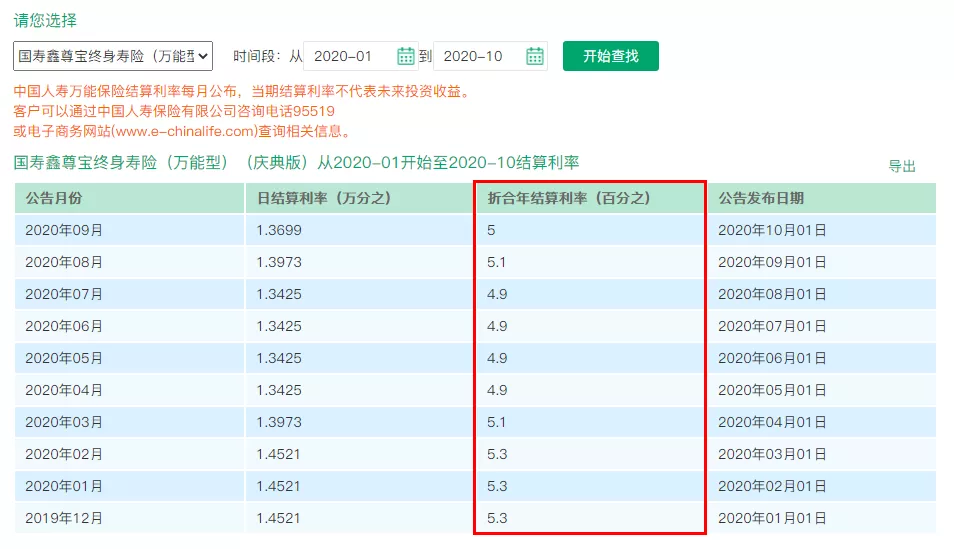Select the 2020年08月 row month cell
Screen dimensions: 954x549
[x=129, y=262]
